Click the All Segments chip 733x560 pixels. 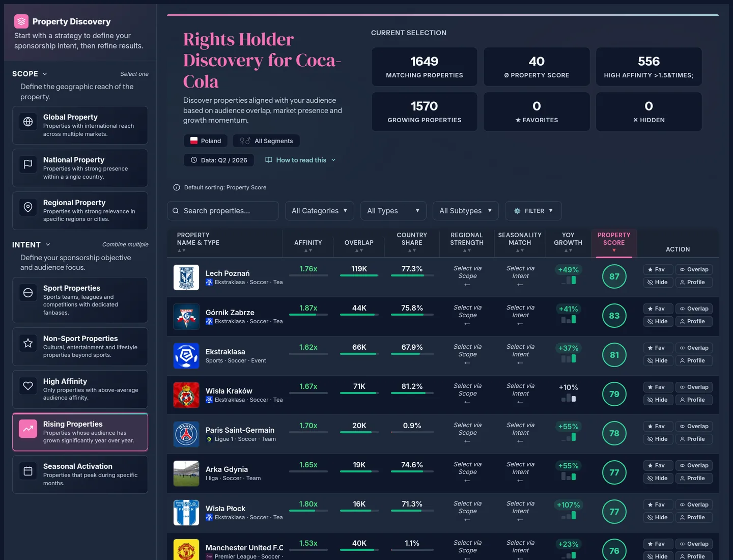click(x=266, y=141)
